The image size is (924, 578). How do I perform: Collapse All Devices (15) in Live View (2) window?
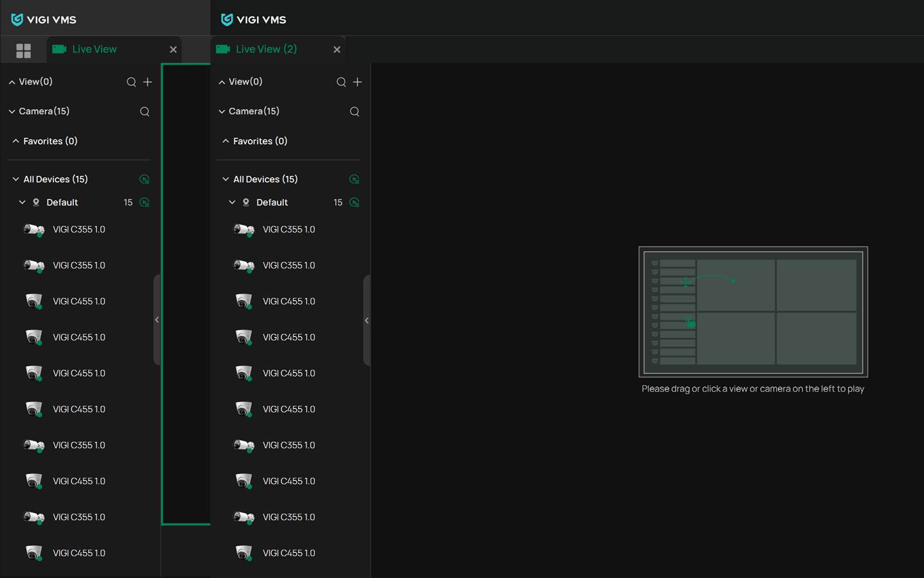[x=226, y=179]
